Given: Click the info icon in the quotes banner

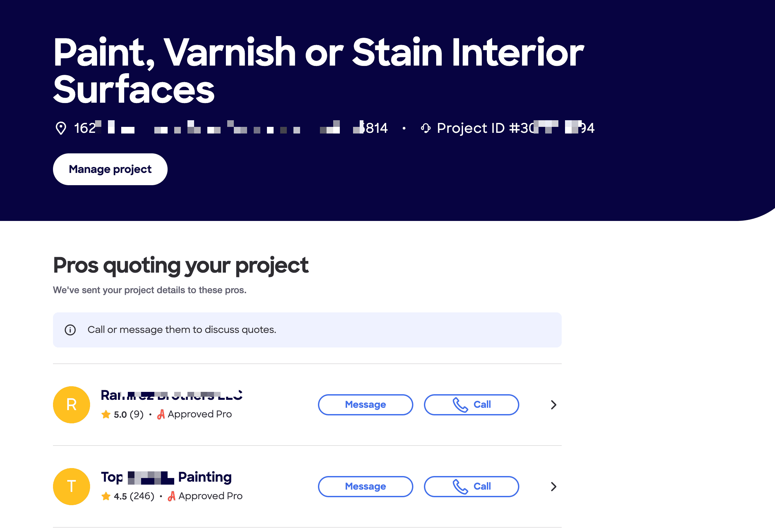Looking at the screenshot, I should (70, 330).
